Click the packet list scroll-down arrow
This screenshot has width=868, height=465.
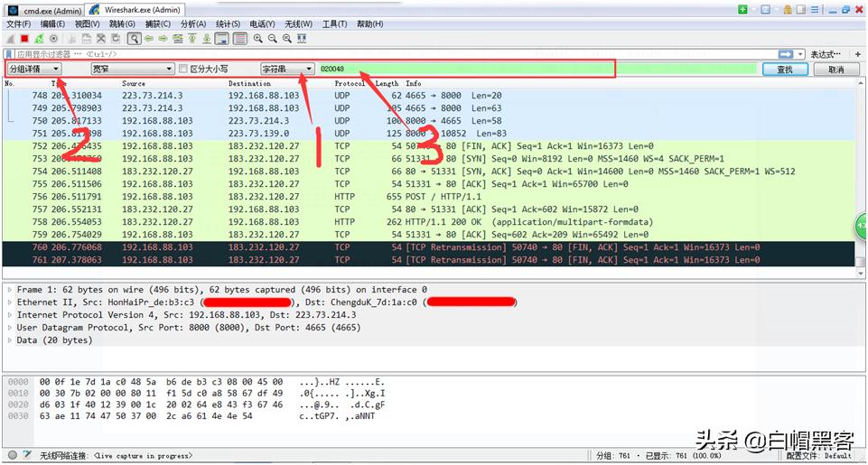click(x=860, y=273)
